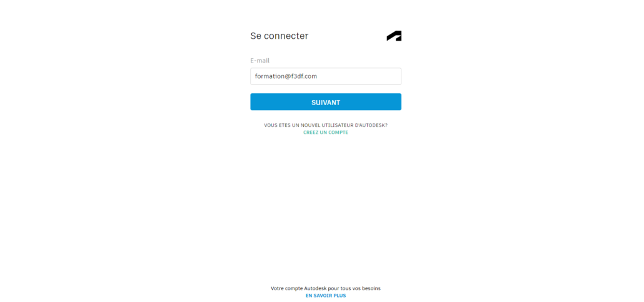Click the logo beside the Se connecter title
This screenshot has width=644, height=302.
(394, 36)
